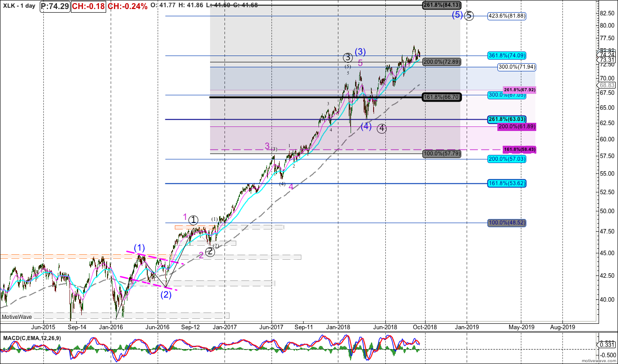Select the Jan-2018 date axis label

point(338,327)
